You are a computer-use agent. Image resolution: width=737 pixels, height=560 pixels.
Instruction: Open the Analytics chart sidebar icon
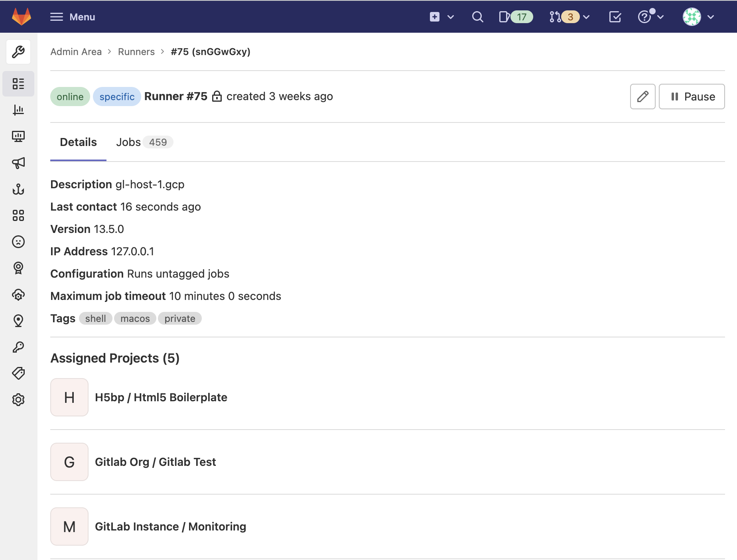coord(18,110)
